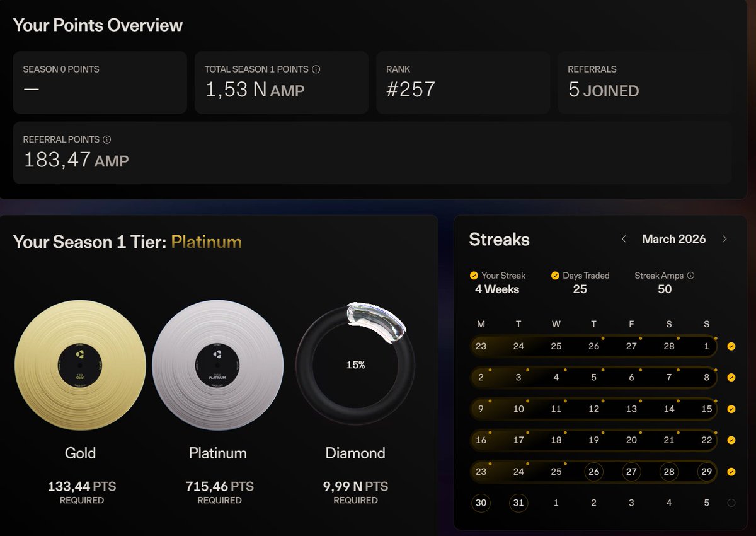Viewport: 756px width, 536px height.
Task: Click the week-complete check for week of 2 March
Action: (731, 378)
